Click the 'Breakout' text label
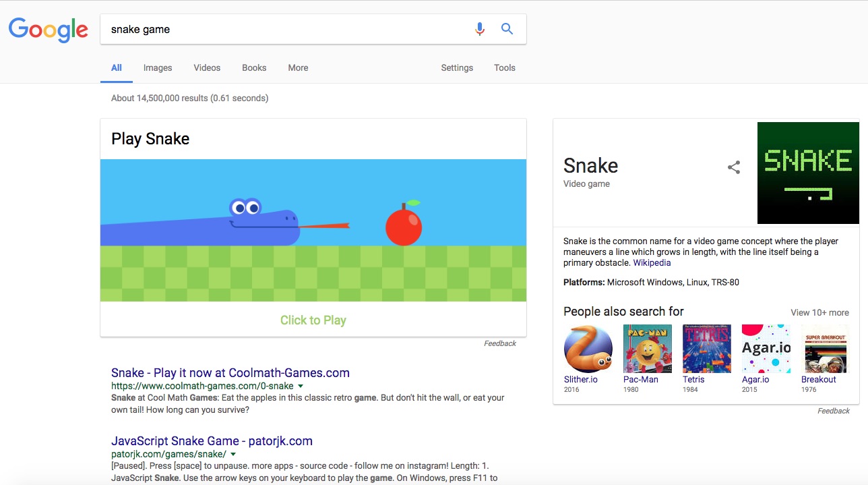868x485 pixels. coord(819,379)
